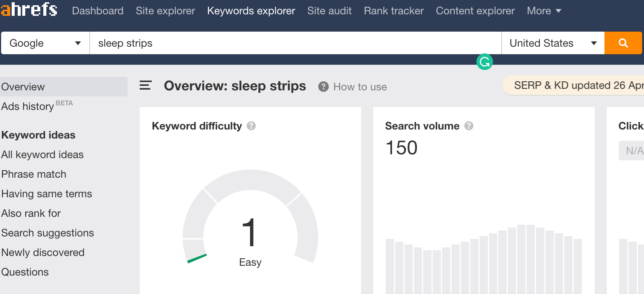Click the question mark beside How to use
Image resolution: width=644 pixels, height=294 pixels.
pos(323,87)
